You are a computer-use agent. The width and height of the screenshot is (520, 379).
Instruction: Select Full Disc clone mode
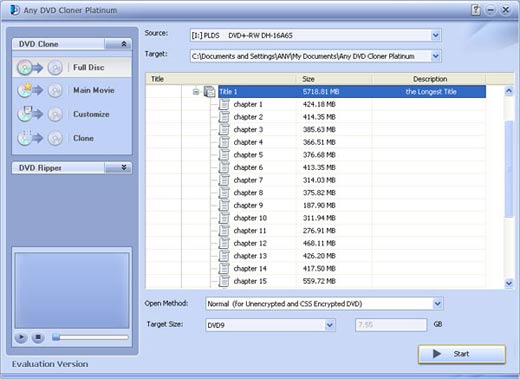click(72, 67)
